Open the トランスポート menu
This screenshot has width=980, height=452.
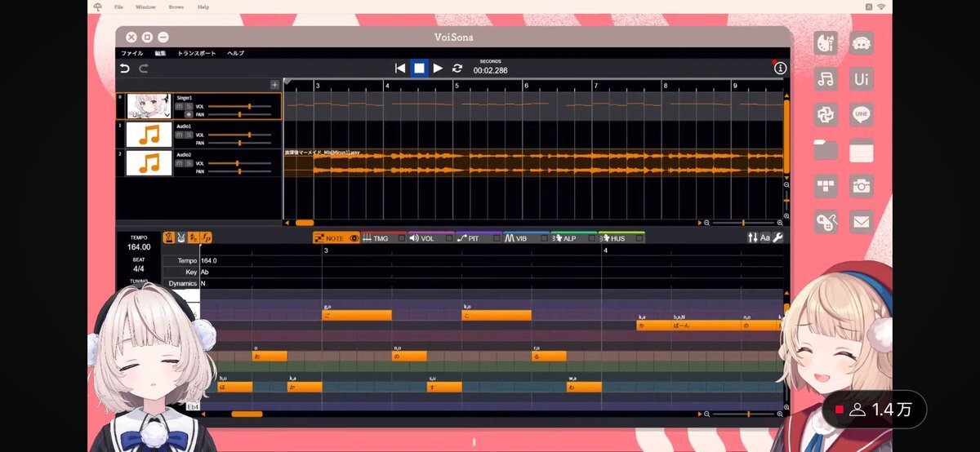pyautogui.click(x=197, y=53)
